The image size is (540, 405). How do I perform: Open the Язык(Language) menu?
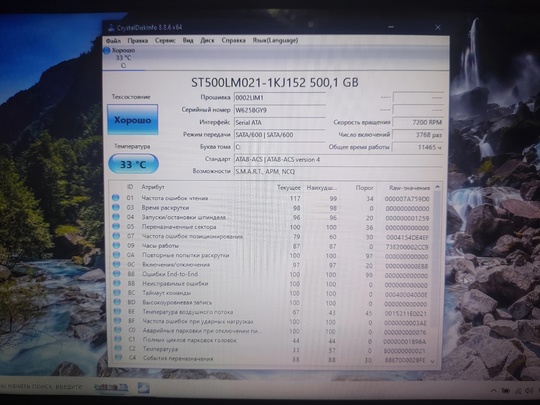275,41
